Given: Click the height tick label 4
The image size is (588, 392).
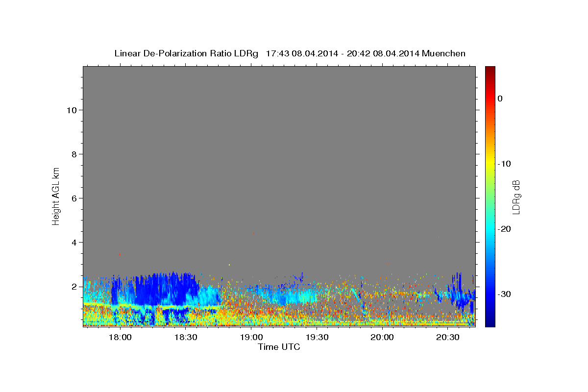Looking at the screenshot, I should click(x=73, y=242).
